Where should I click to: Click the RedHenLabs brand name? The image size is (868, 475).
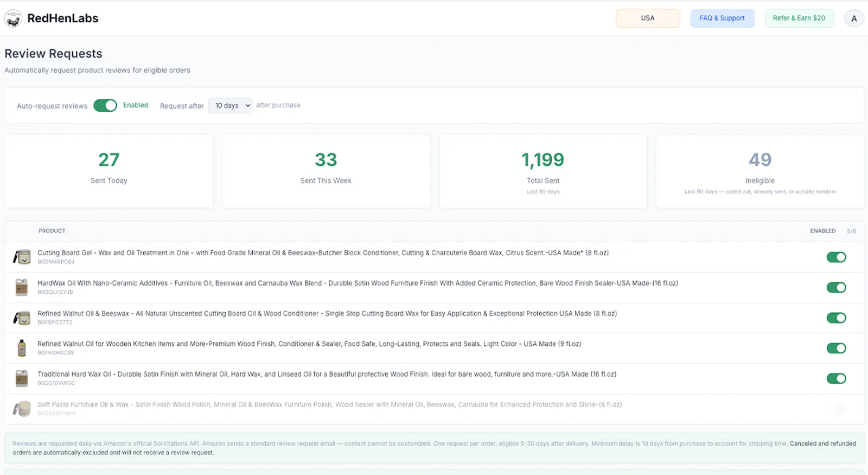click(63, 18)
